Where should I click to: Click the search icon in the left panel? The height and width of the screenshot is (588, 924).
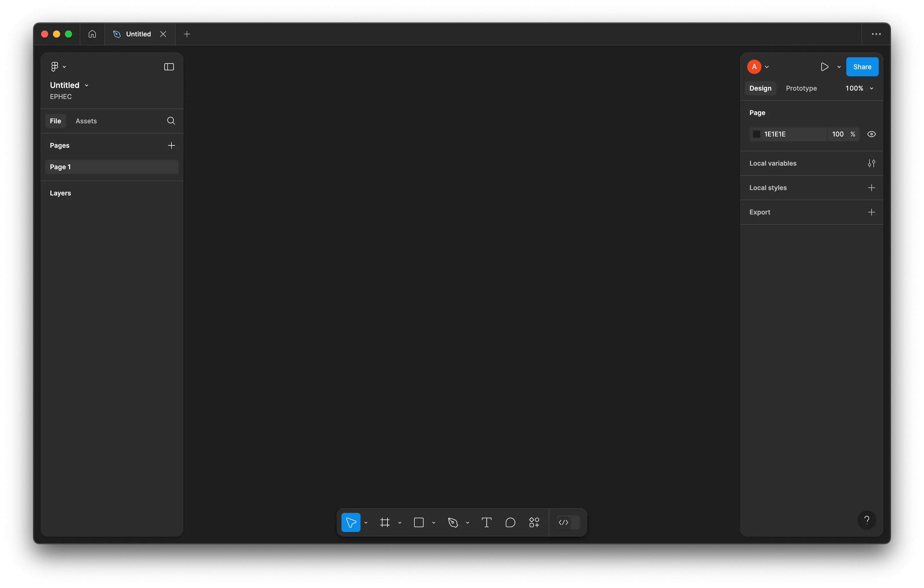coord(171,121)
